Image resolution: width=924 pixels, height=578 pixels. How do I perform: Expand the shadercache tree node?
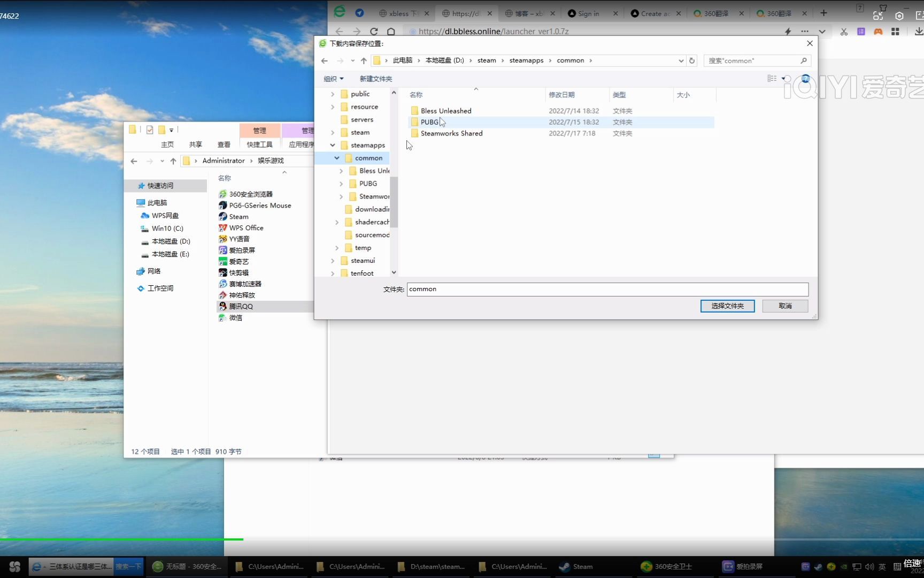pyautogui.click(x=337, y=222)
